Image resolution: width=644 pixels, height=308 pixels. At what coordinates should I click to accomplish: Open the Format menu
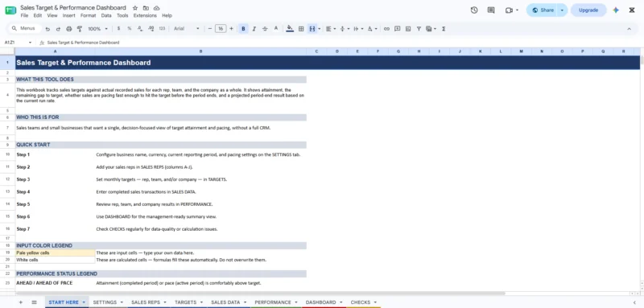(88, 15)
